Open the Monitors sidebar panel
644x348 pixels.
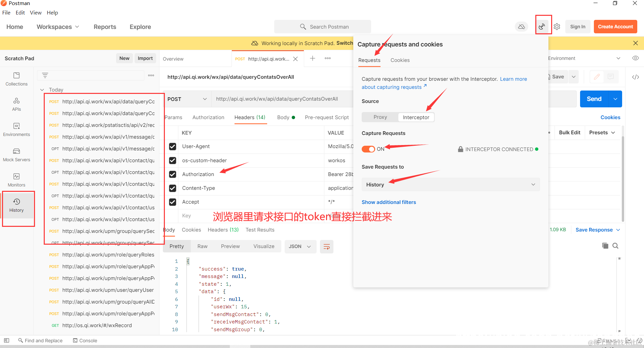coord(16,180)
